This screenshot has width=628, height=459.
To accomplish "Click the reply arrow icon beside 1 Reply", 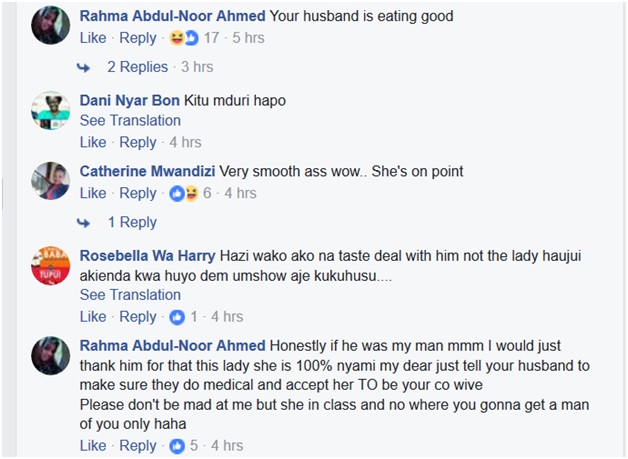I will click(84, 223).
